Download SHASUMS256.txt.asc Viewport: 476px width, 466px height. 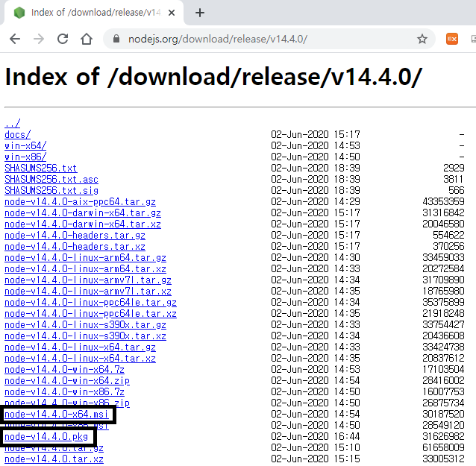(x=51, y=179)
